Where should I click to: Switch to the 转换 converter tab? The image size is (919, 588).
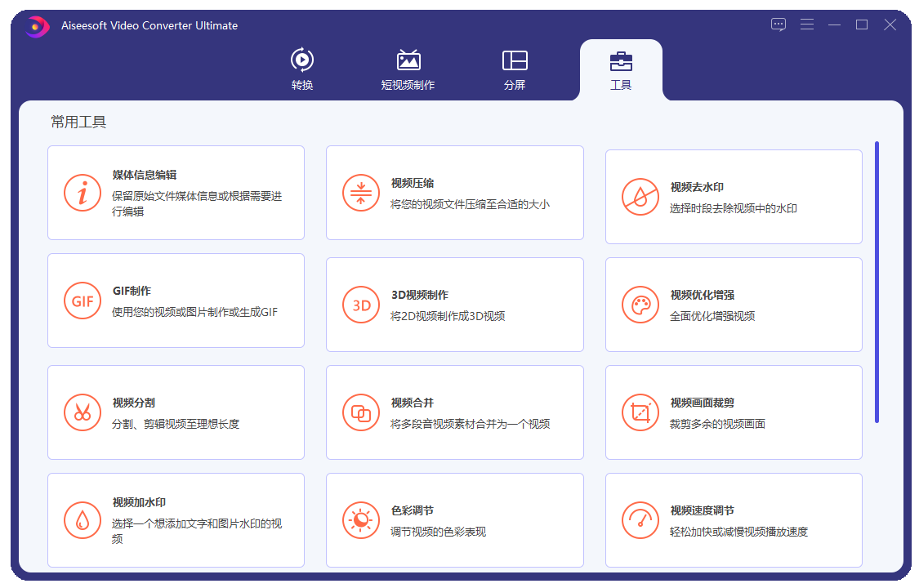302,69
